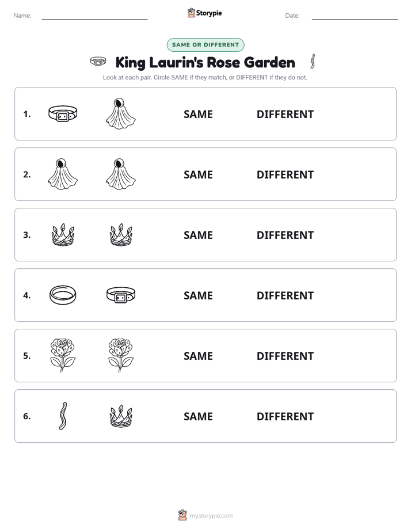Select DIFFERENT for pair 1
The height and width of the screenshot is (532, 411).
[285, 115]
